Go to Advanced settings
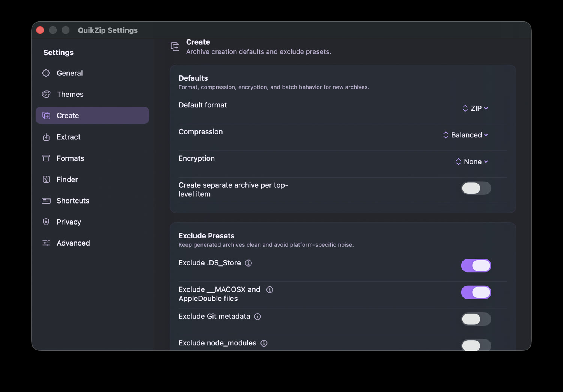 [x=92, y=243]
